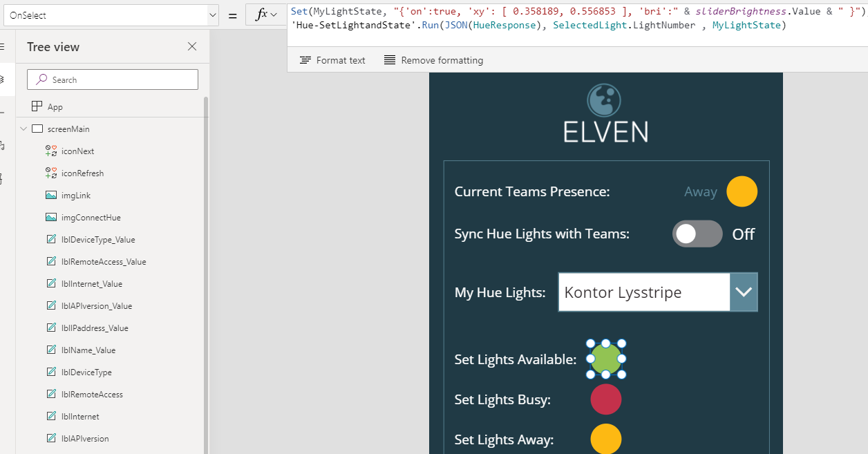This screenshot has height=454, width=868.
Task: Click the Away presence status text
Action: click(701, 191)
